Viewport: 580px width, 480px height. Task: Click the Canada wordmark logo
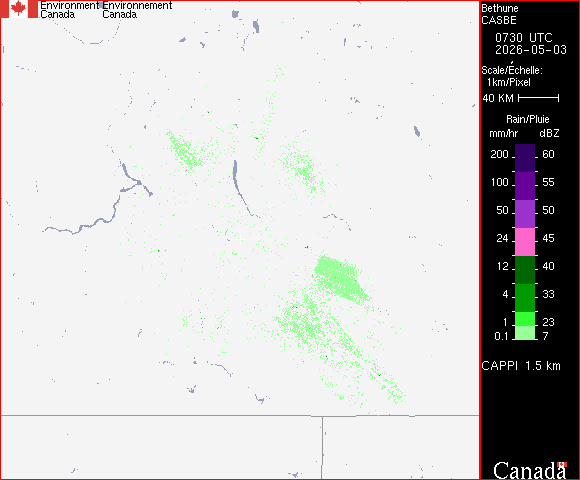pyautogui.click(x=529, y=470)
